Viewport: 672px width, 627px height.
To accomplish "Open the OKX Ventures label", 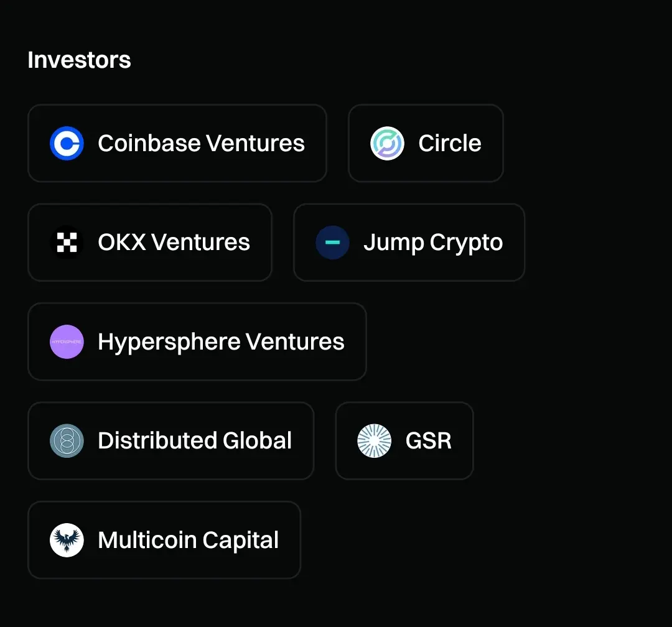I will pyautogui.click(x=174, y=242).
